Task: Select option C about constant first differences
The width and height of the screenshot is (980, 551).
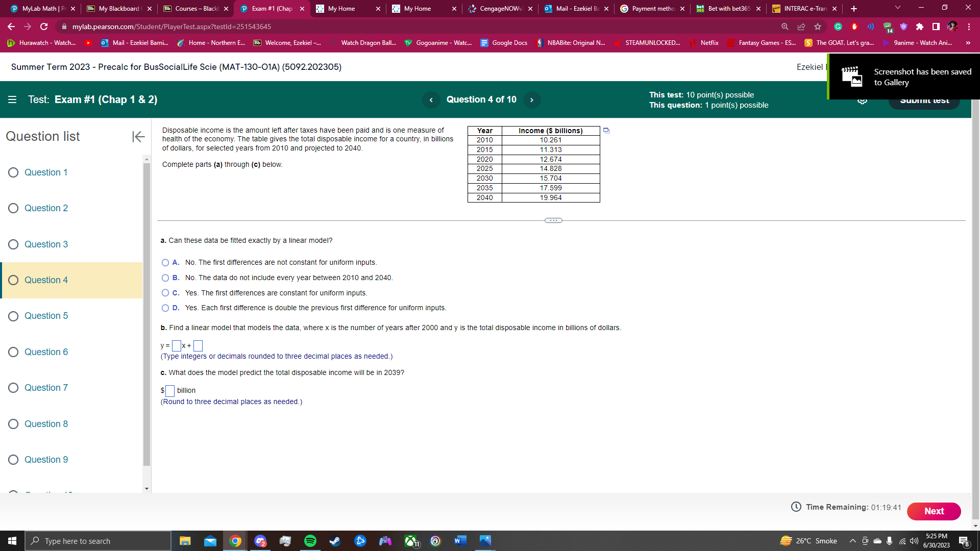Action: tap(165, 293)
